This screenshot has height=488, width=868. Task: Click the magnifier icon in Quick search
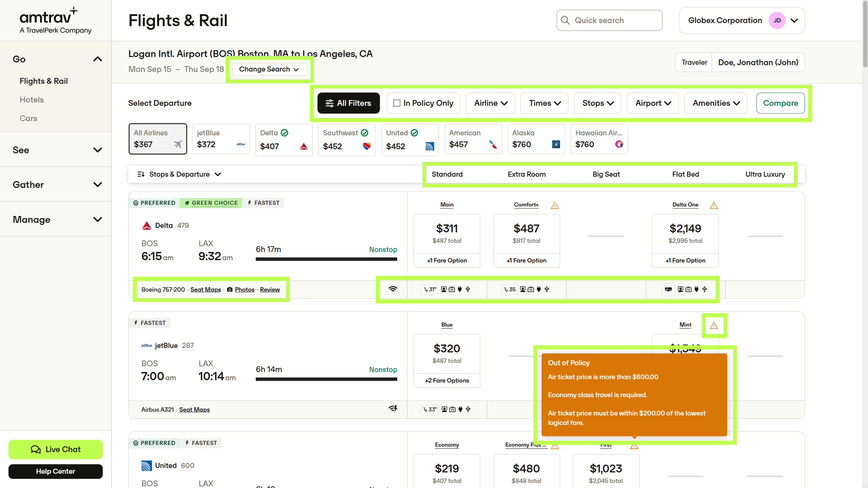click(x=565, y=20)
